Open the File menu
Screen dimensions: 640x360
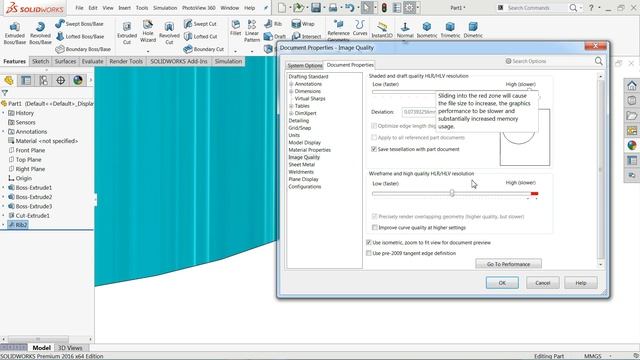pos(79,8)
